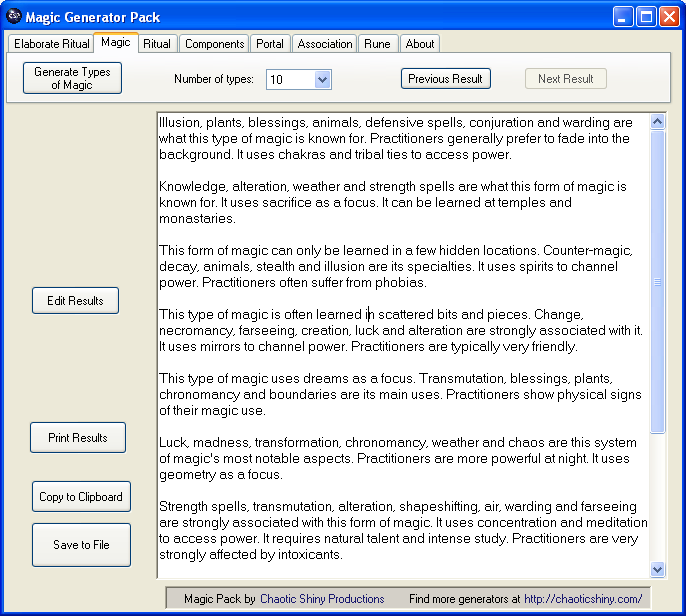This screenshot has width=686, height=616.
Task: Switch to the Association tab
Action: (x=325, y=44)
